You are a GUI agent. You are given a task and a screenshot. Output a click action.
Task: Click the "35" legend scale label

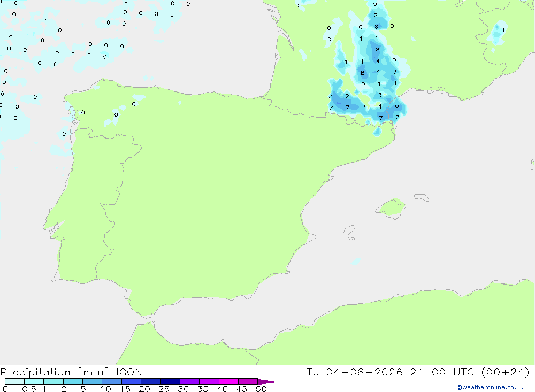[x=203, y=389]
